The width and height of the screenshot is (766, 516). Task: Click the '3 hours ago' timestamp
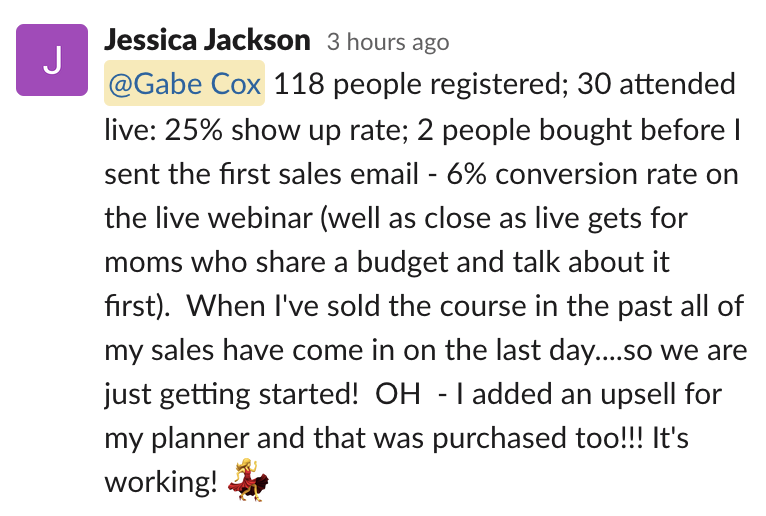(388, 42)
